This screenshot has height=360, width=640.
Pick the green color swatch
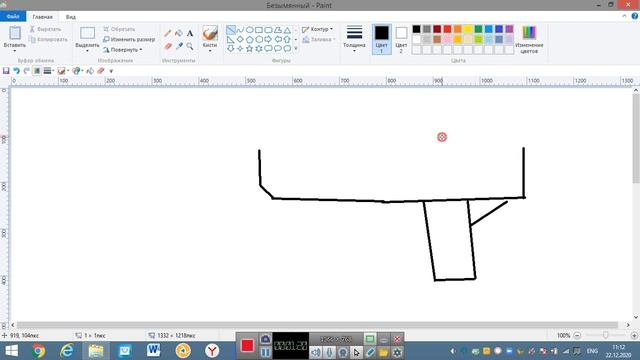(x=478, y=29)
